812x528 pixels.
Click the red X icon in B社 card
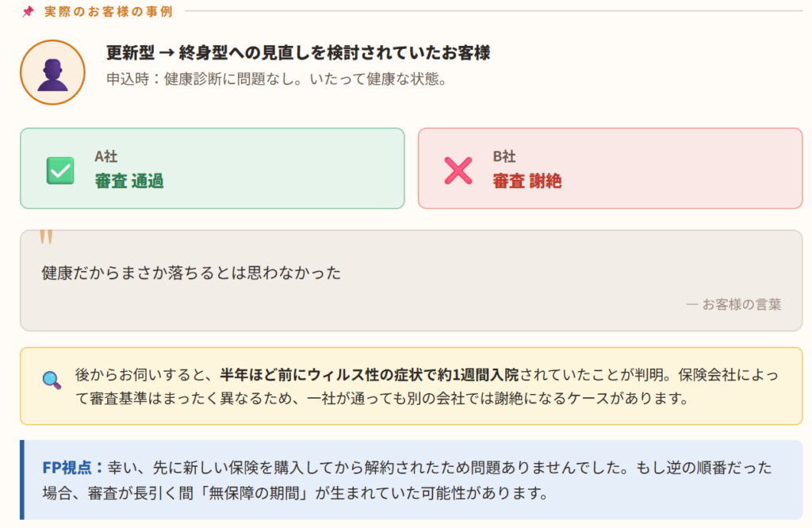458,170
